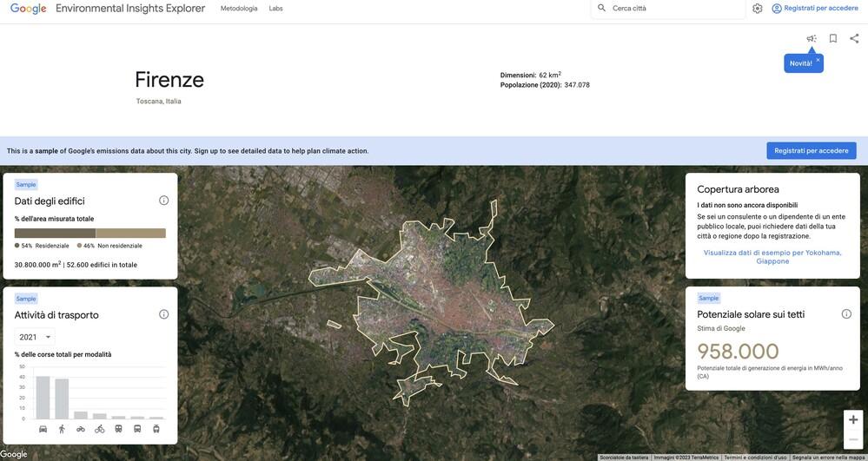Open the settings gear icon
Image resolution: width=868 pixels, height=461 pixels.
click(x=758, y=9)
